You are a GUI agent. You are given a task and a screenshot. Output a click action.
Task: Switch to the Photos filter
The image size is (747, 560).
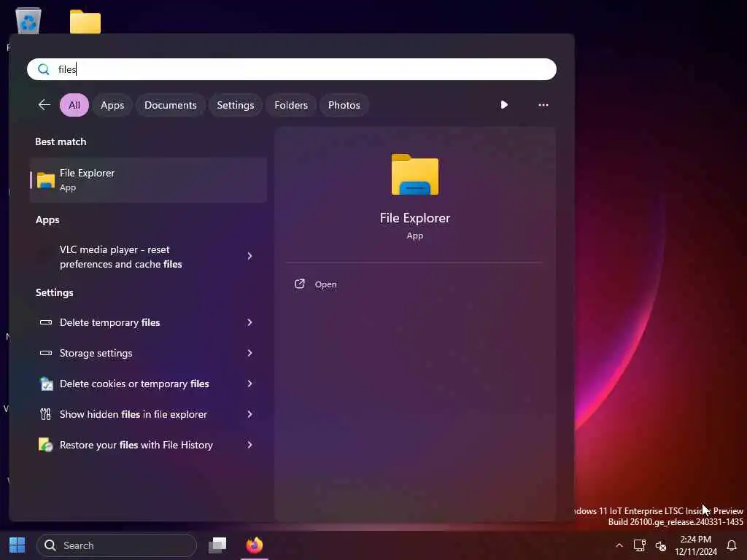(x=344, y=105)
